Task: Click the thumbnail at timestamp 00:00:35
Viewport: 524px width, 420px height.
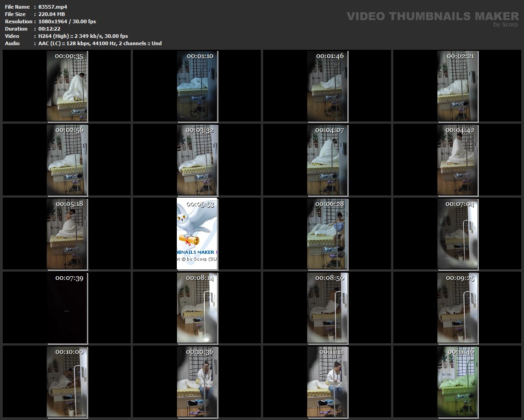Action: click(x=67, y=86)
